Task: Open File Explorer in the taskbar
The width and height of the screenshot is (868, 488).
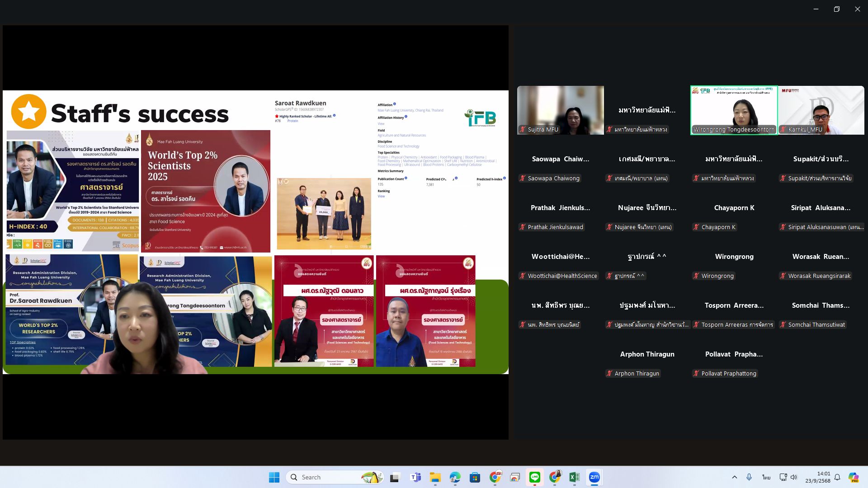Action: (x=435, y=477)
